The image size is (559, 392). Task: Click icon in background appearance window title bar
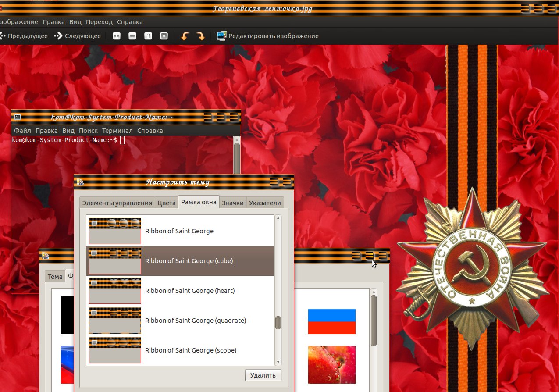45,256
